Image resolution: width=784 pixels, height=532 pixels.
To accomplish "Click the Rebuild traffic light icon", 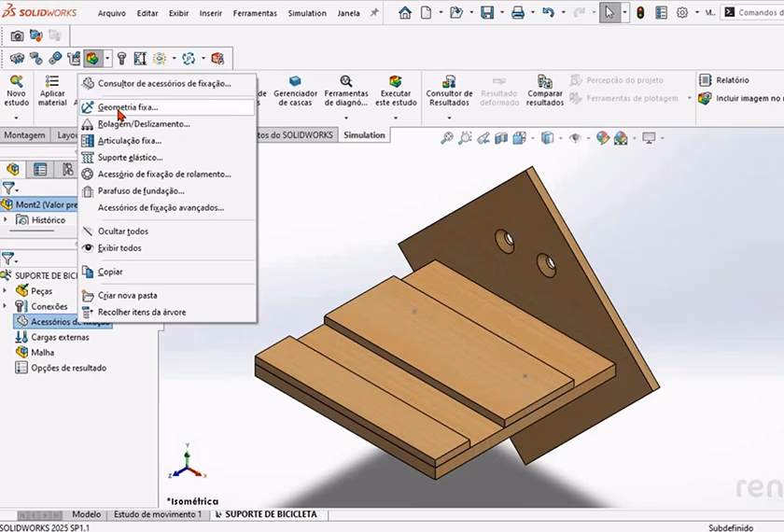I will click(x=640, y=13).
